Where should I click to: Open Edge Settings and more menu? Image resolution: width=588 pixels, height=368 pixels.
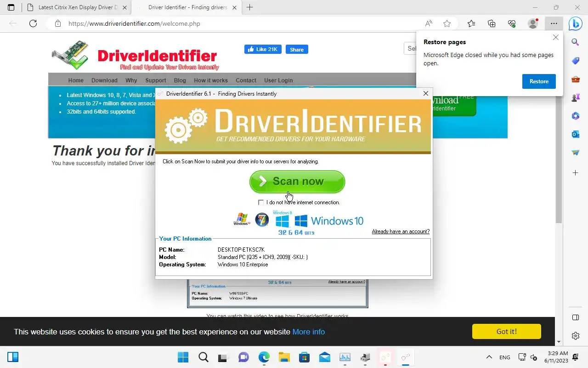[554, 23]
